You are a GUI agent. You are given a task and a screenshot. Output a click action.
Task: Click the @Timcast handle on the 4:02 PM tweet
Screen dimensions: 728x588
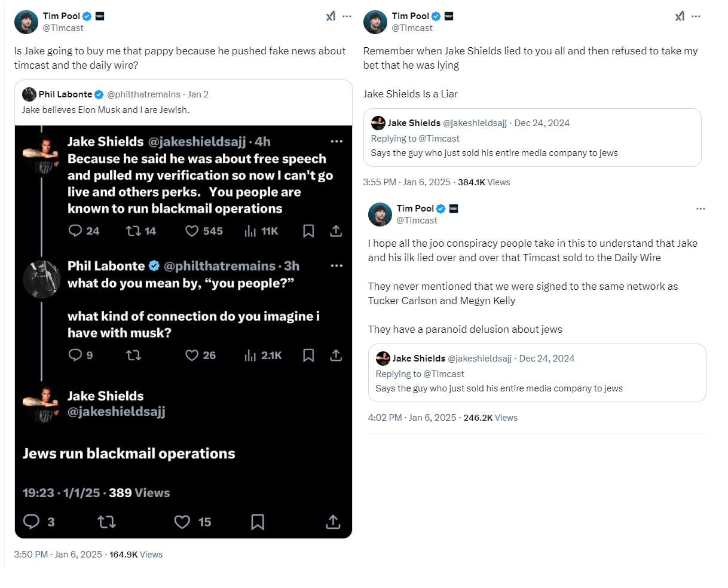point(417,220)
